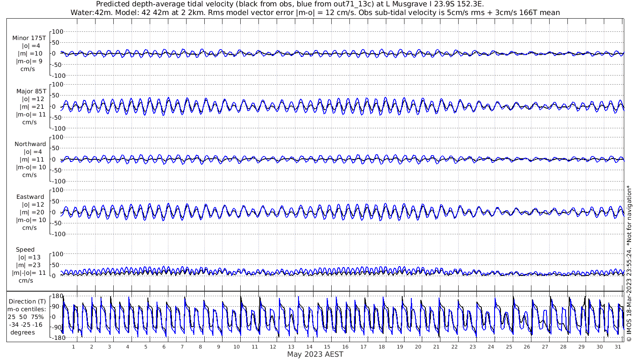Click the day 1 tick label on the x-axis
Screen dimensions: 637x364
point(73,347)
